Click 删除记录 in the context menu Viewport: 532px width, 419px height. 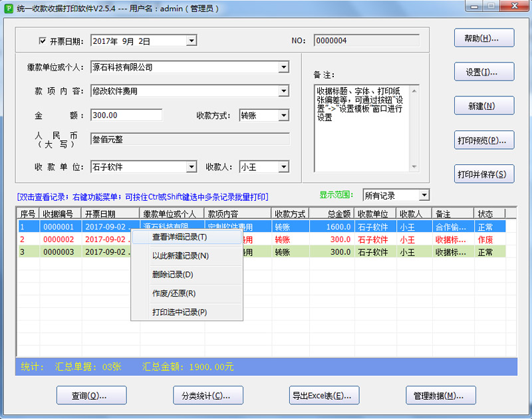click(x=173, y=274)
